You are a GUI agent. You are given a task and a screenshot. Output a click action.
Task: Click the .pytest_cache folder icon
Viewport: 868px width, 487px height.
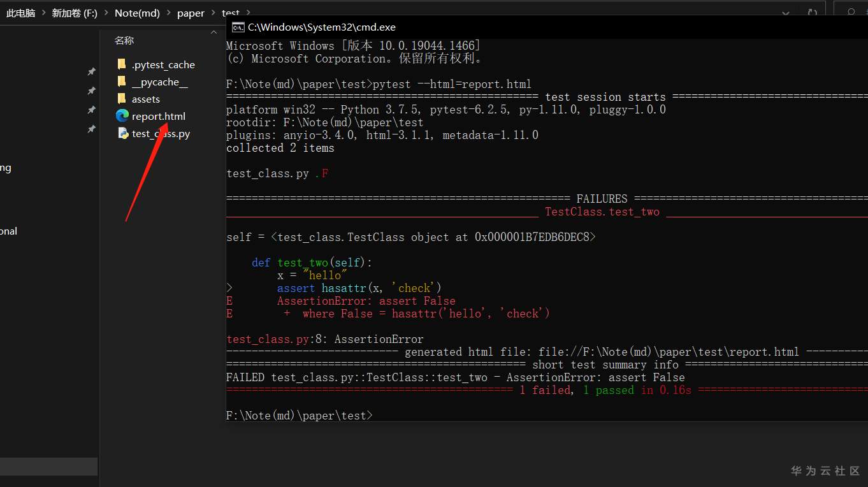click(122, 64)
